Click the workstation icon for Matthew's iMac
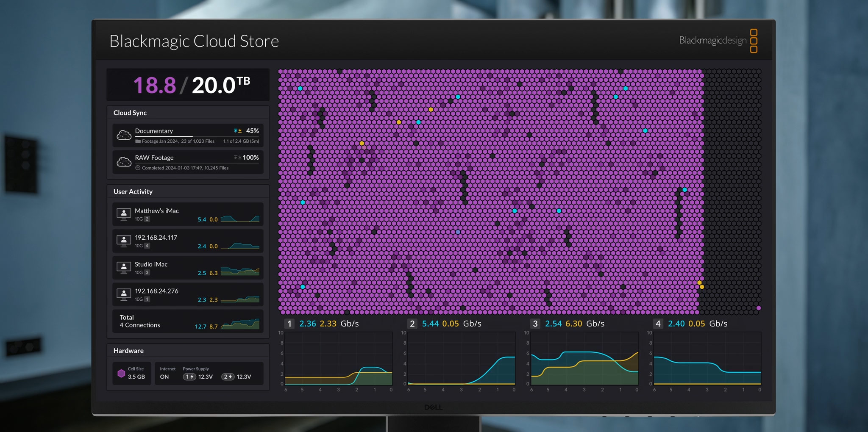Screen dimensions: 868x432 click(x=124, y=214)
